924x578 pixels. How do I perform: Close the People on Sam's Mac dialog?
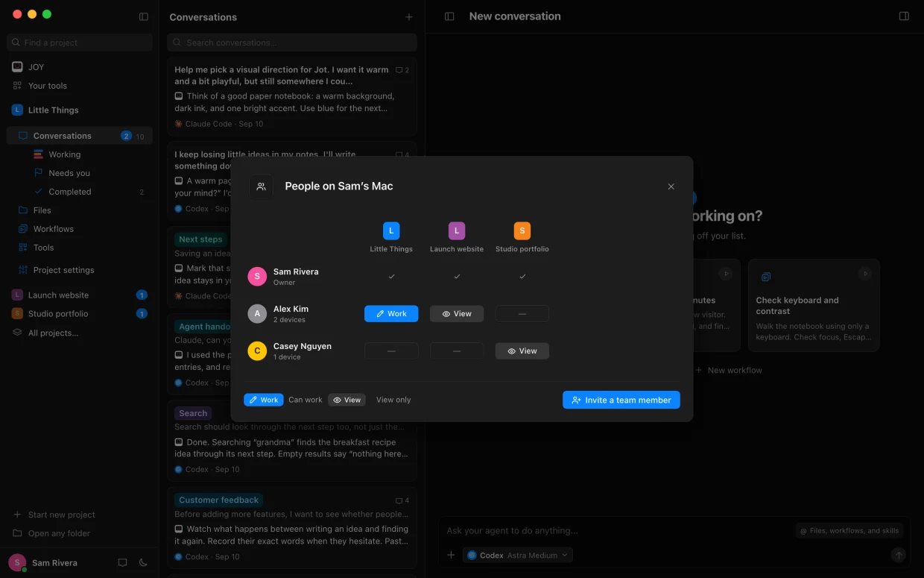671,186
